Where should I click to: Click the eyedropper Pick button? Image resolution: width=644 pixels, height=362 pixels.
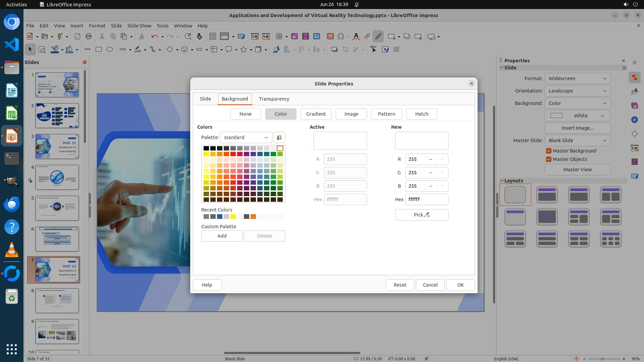421,215
